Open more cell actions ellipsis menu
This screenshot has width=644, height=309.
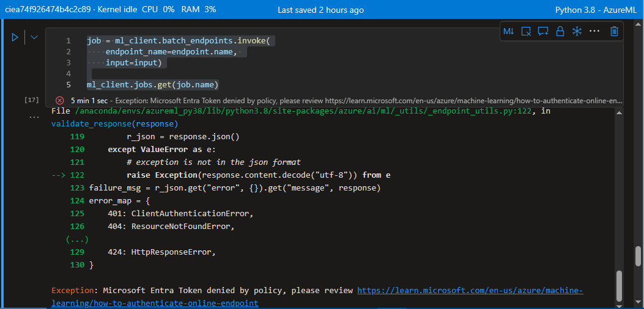[594, 31]
